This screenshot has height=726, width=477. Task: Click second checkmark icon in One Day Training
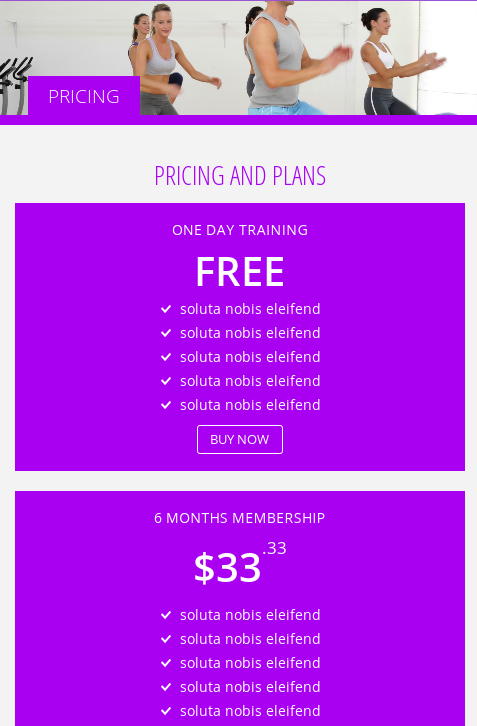pyautogui.click(x=166, y=333)
